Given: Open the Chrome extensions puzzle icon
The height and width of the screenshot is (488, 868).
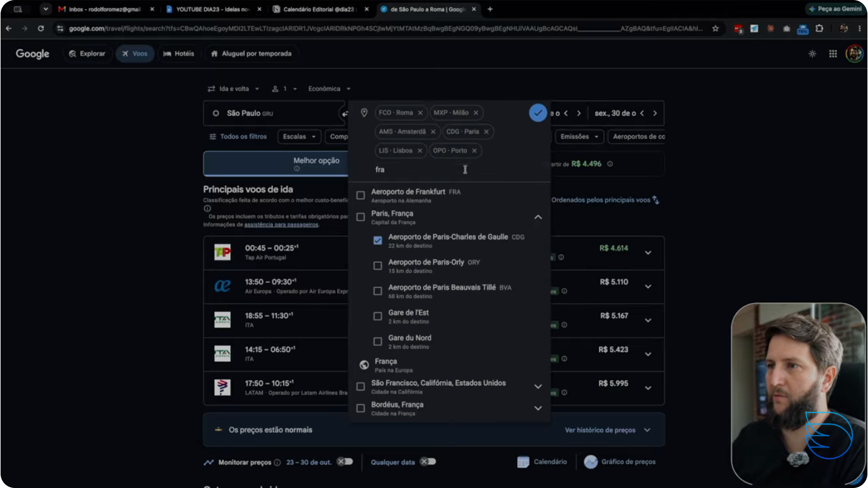Looking at the screenshot, I should pos(819,28).
